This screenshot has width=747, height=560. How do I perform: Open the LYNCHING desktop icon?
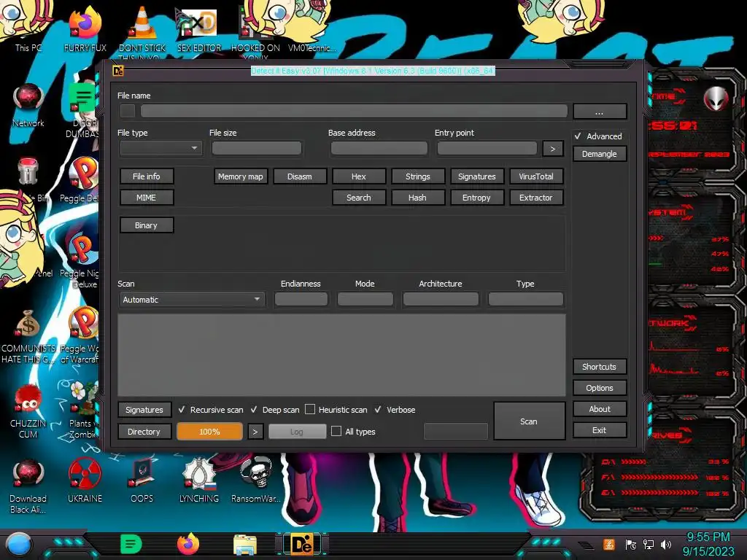(199, 481)
